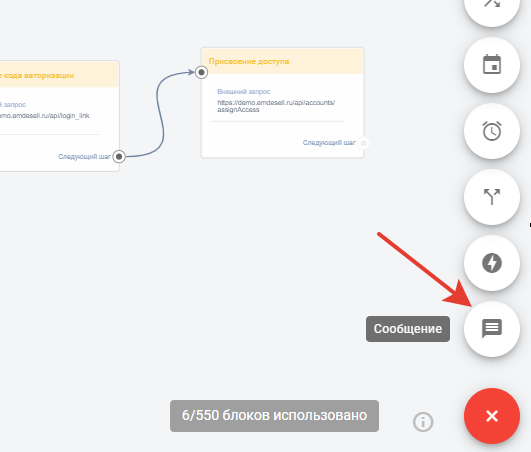
Task: Add the alarm clock timer block
Action: click(492, 131)
